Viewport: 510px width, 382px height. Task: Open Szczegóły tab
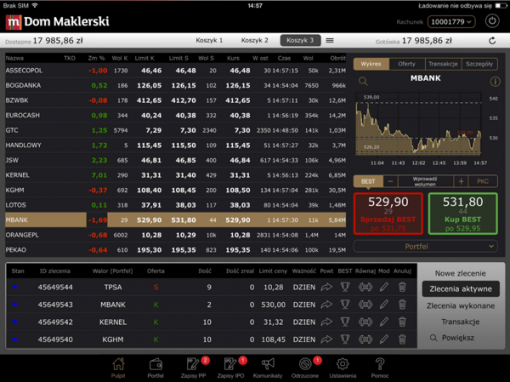pyautogui.click(x=479, y=64)
